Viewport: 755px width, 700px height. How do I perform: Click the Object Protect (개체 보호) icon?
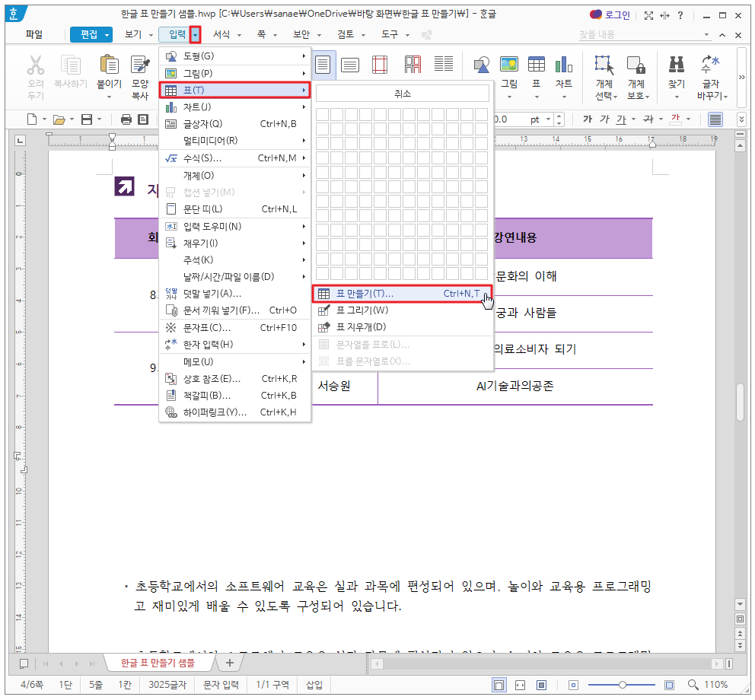click(636, 65)
